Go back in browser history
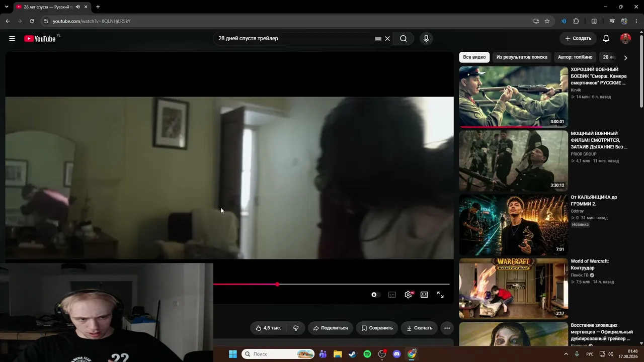This screenshot has height=362, width=644. coord(8,21)
